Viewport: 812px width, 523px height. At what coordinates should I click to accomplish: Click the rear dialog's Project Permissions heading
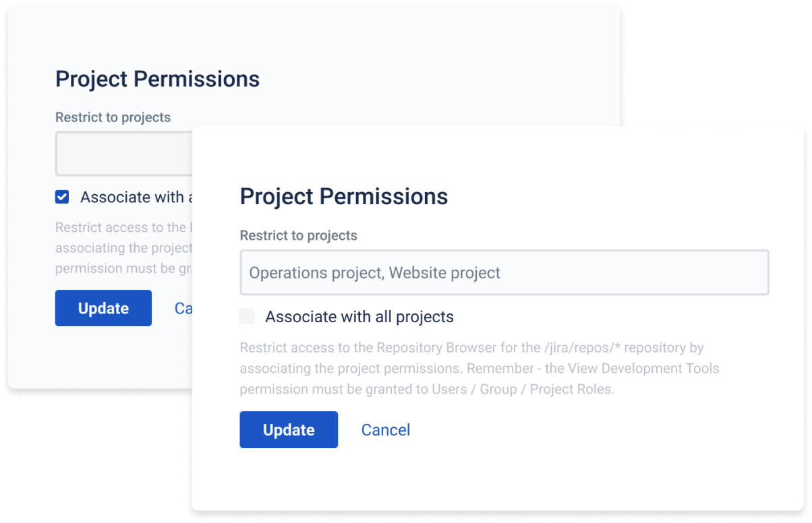[157, 79]
